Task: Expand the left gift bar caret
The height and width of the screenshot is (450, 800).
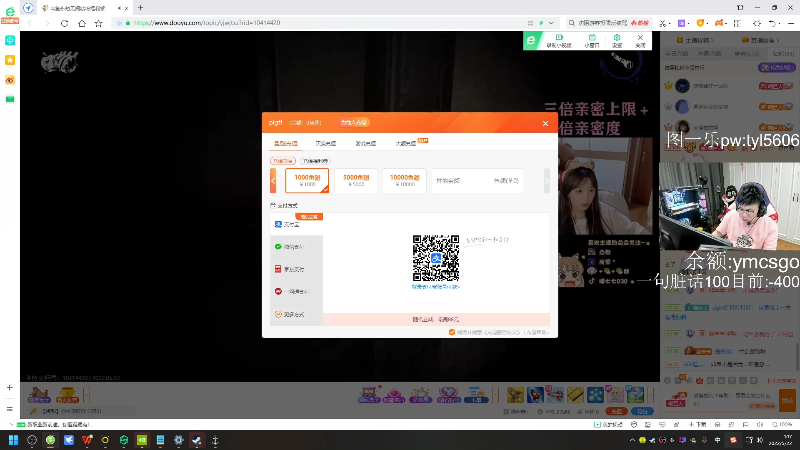Action: point(86,395)
